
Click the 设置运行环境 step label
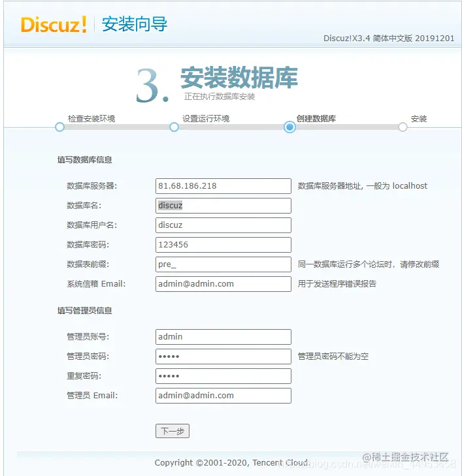click(206, 119)
